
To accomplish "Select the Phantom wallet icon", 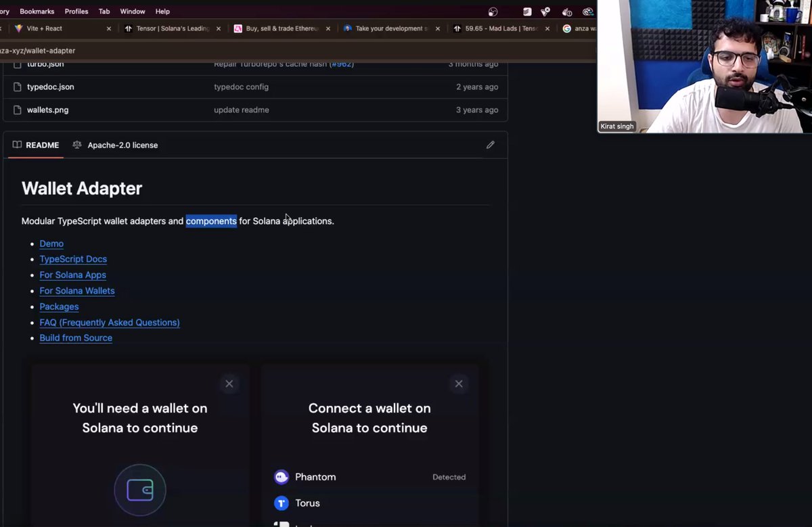I will [x=281, y=477].
